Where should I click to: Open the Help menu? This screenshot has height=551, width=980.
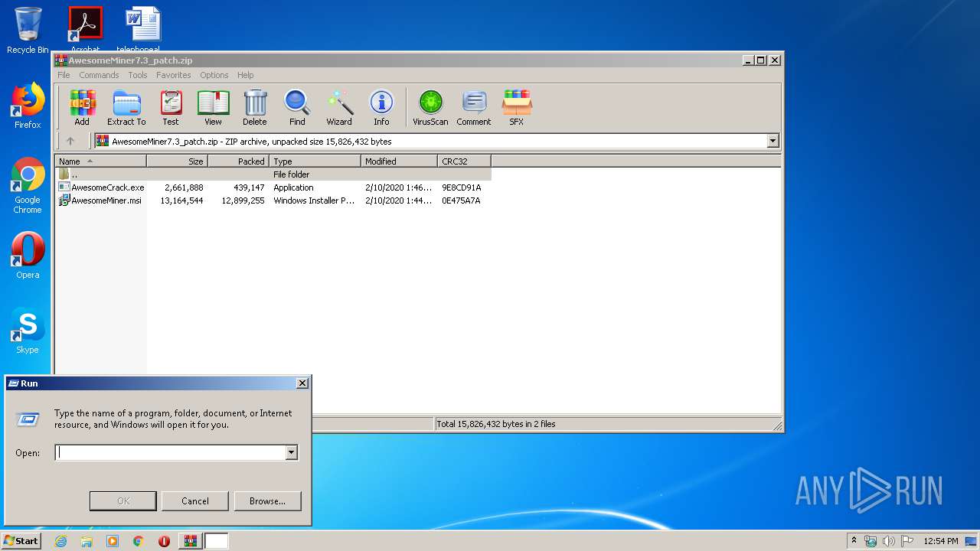pyautogui.click(x=245, y=75)
